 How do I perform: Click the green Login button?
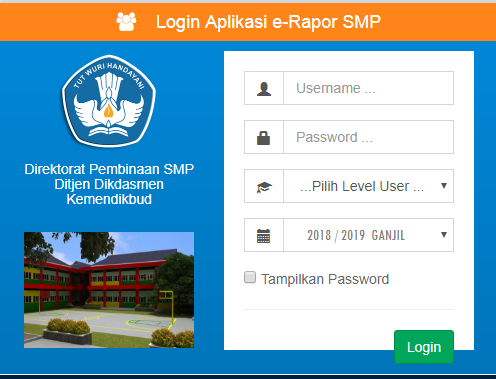pos(424,347)
